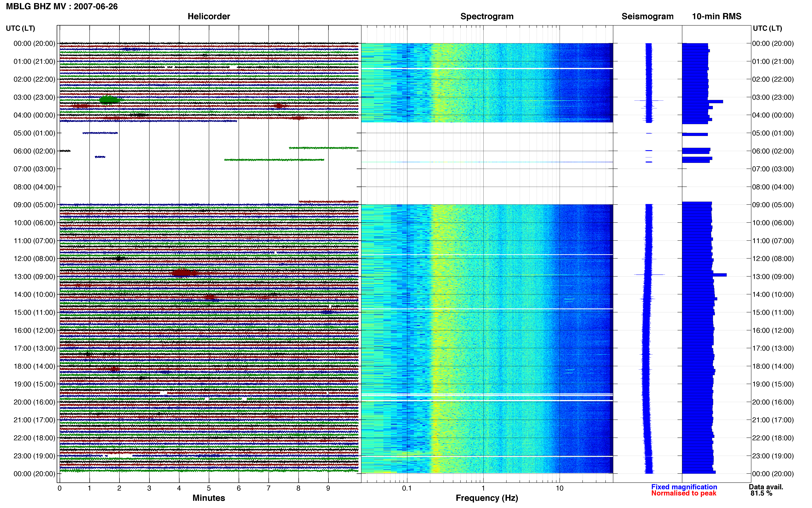The image size is (812, 508).
Task: Select the "Seismogram" panel heading
Action: point(648,16)
